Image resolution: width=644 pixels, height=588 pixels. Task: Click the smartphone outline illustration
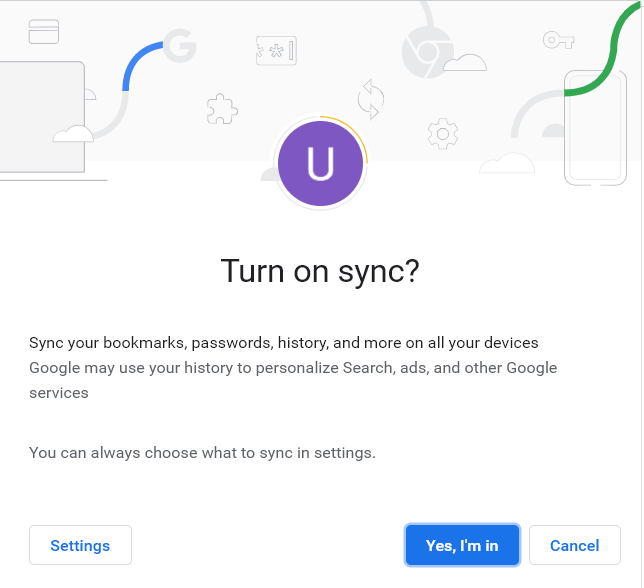coord(595,128)
